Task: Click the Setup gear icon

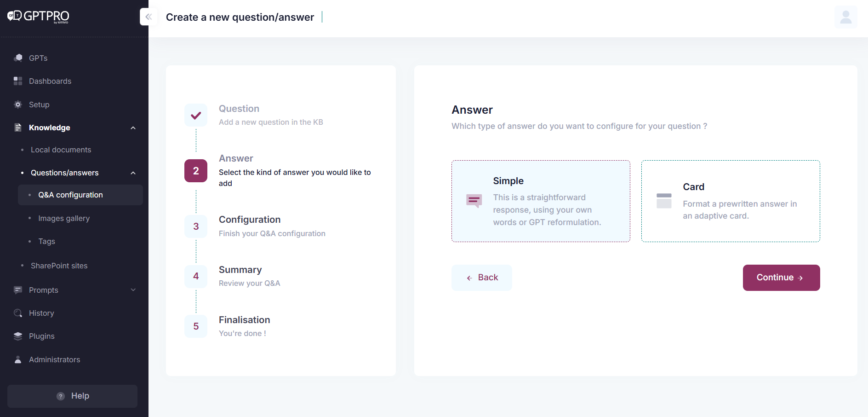Action: (18, 104)
